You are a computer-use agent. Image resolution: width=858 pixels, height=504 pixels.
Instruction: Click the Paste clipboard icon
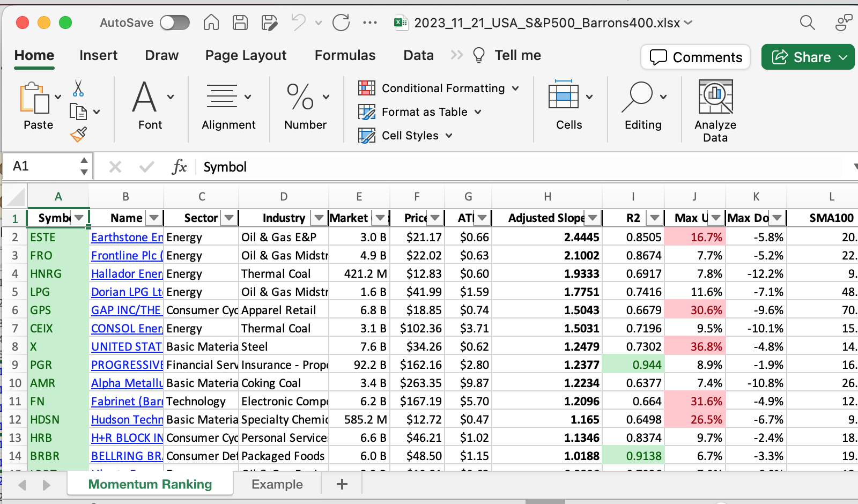click(34, 99)
